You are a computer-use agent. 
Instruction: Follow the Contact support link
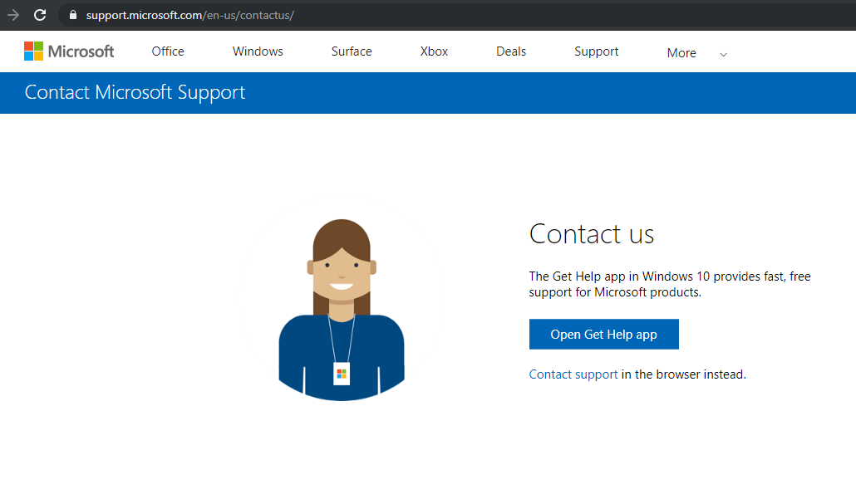pyautogui.click(x=573, y=374)
